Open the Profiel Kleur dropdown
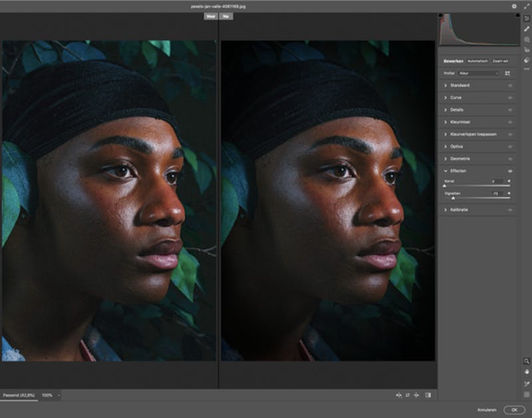This screenshot has height=418, width=532. (x=479, y=73)
